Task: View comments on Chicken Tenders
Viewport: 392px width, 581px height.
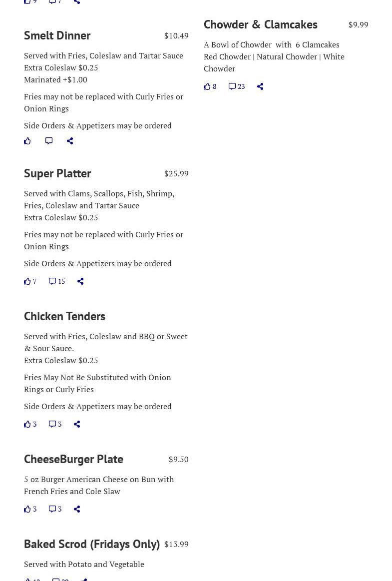Action: (x=55, y=424)
